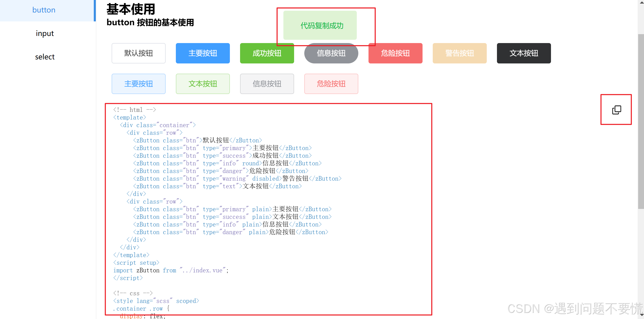
Task: Click the red 危险按钮 danger button
Action: 395,53
